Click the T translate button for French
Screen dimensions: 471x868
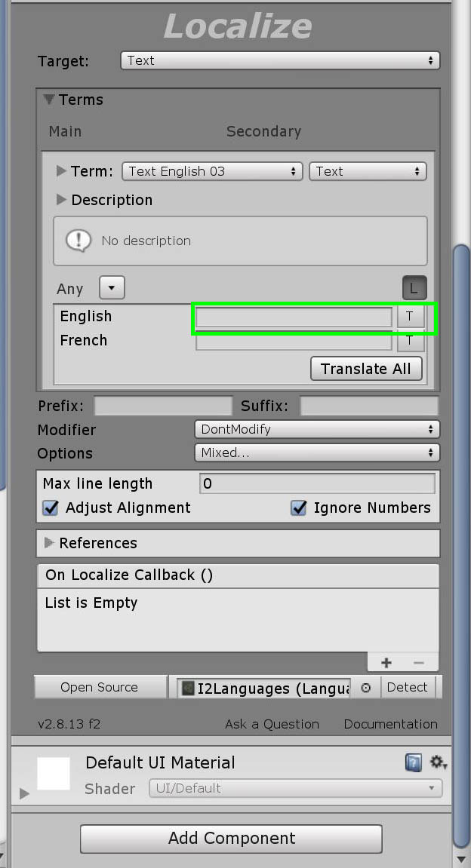(x=410, y=341)
